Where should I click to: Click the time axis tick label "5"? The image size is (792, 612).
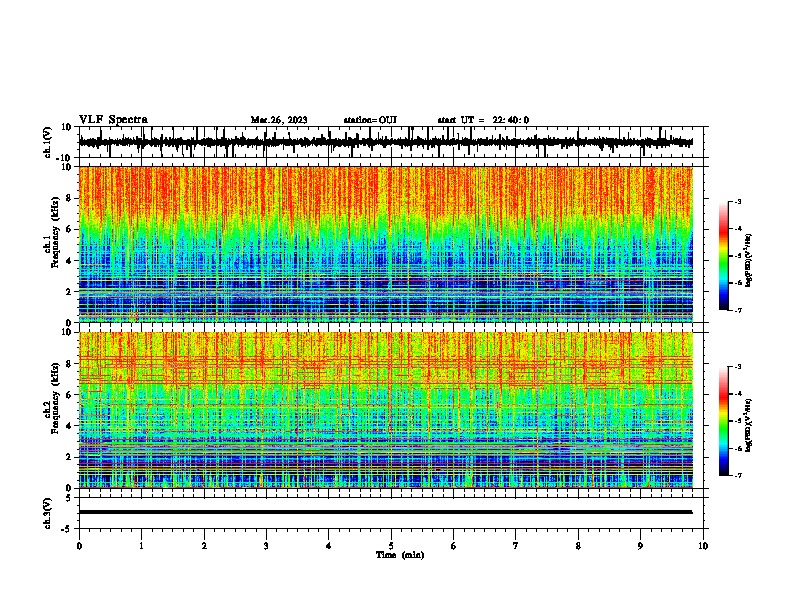tap(391, 546)
